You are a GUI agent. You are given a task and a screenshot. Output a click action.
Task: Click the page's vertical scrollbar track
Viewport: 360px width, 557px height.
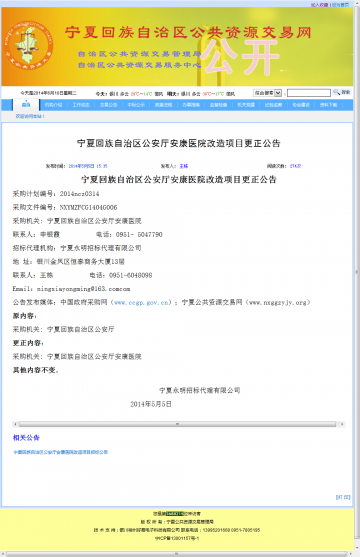[357, 272]
